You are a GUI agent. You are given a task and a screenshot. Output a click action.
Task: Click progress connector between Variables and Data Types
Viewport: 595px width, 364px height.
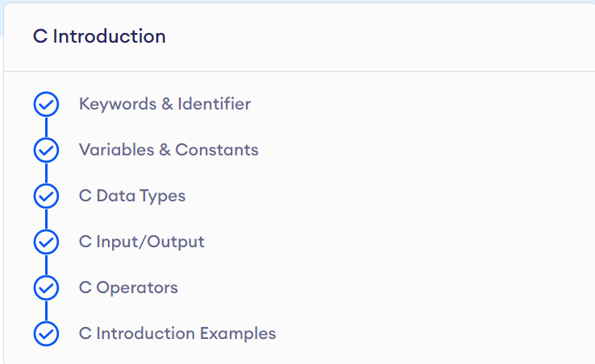click(46, 173)
